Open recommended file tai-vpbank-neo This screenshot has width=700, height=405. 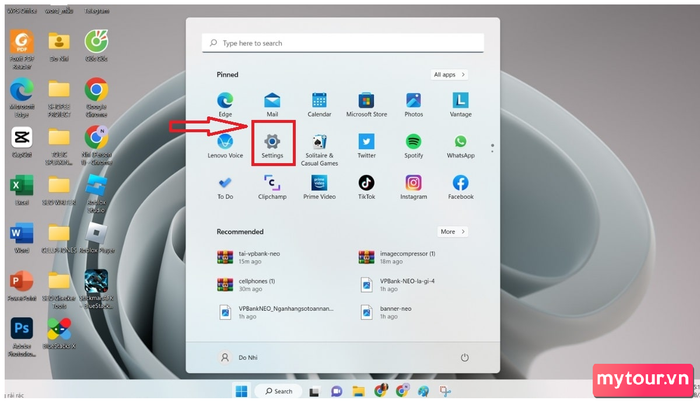click(x=249, y=257)
